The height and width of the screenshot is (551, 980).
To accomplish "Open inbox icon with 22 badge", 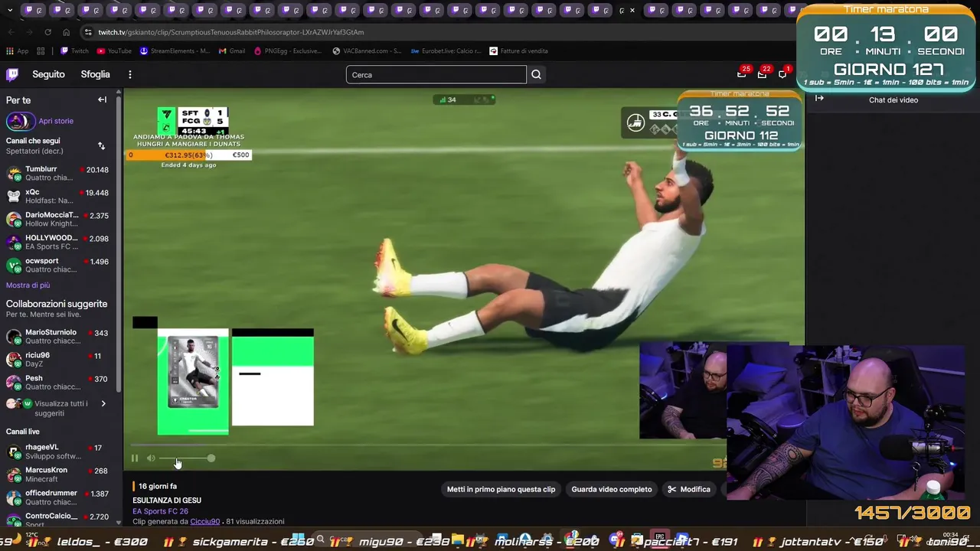I will pos(762,73).
